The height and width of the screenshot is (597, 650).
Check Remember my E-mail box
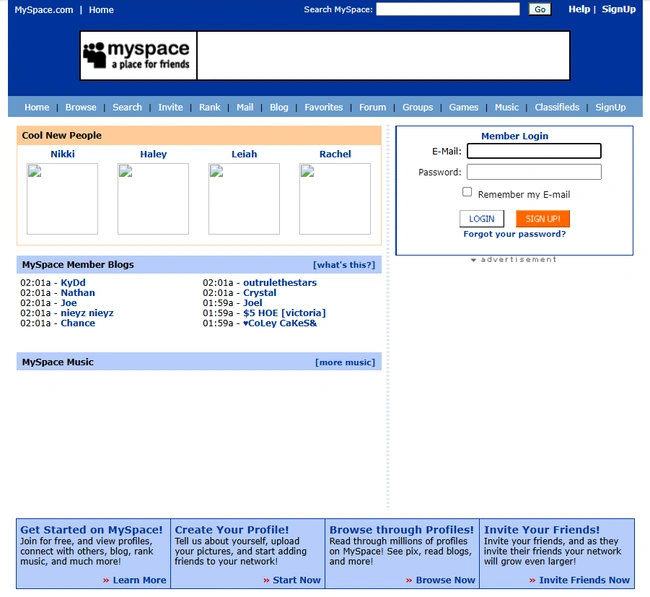tap(467, 192)
